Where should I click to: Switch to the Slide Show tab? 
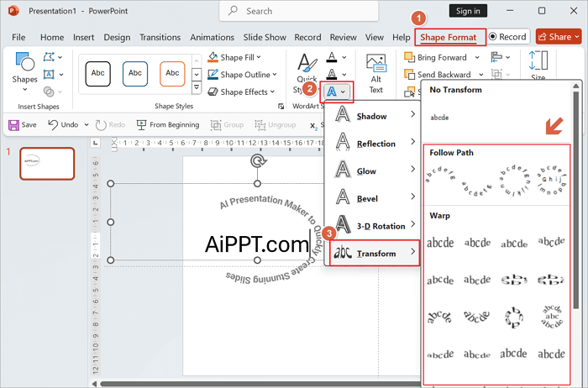coord(265,37)
